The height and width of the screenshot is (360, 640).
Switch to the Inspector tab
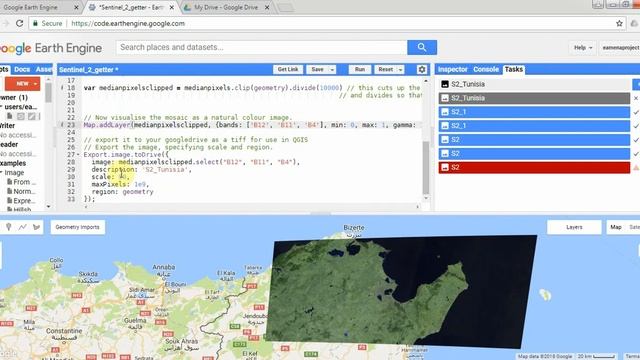click(x=452, y=69)
